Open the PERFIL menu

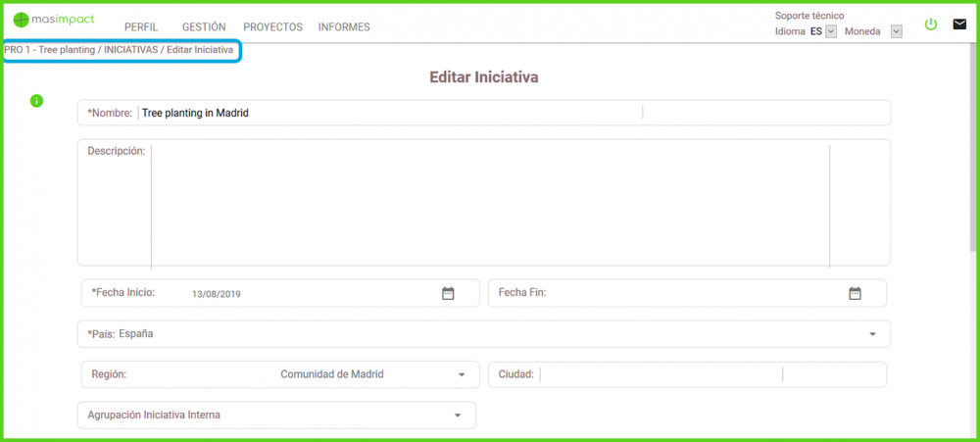click(x=141, y=27)
